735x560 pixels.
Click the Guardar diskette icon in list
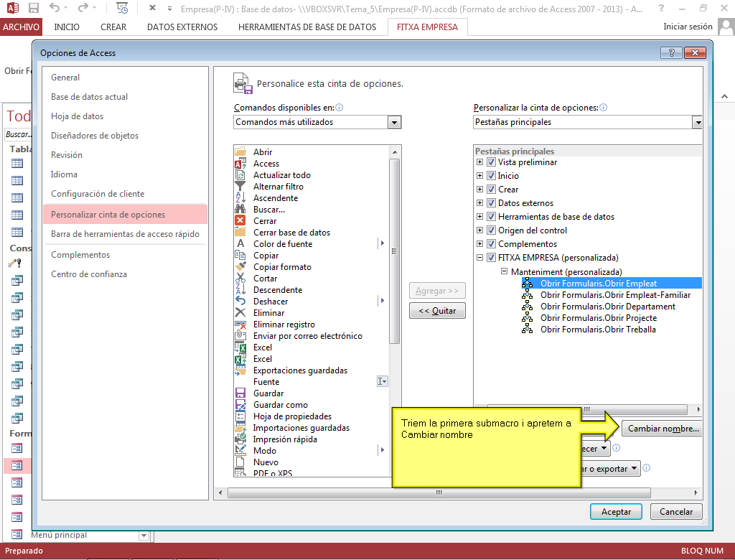point(240,393)
